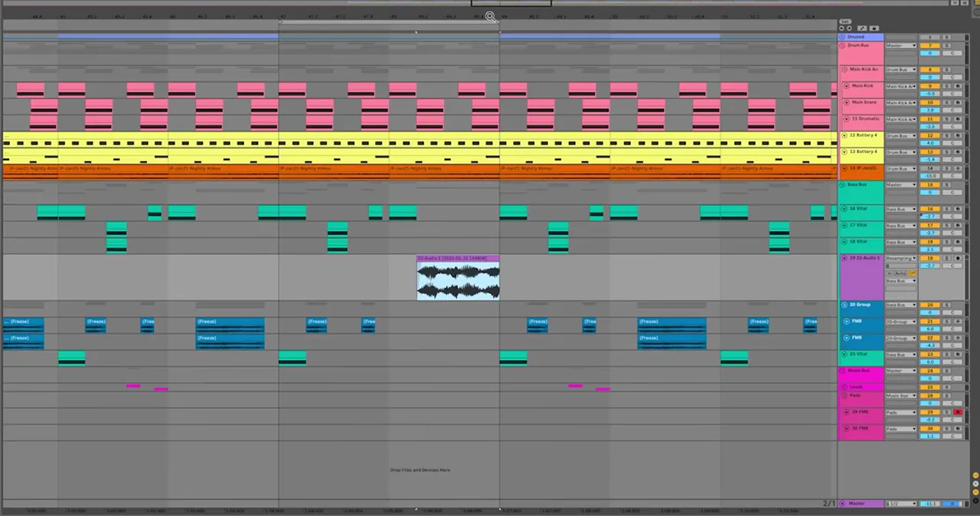Viewport: 980px width, 516px height.
Task: Arm the 30 FM8 track
Action: click(958, 428)
